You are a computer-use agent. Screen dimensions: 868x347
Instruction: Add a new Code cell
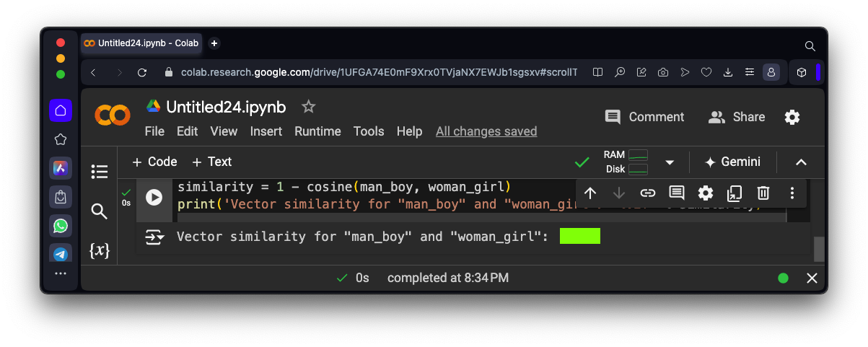[154, 162]
